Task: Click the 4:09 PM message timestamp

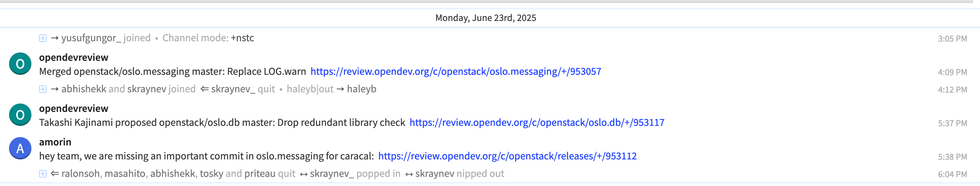Action: [x=952, y=72]
